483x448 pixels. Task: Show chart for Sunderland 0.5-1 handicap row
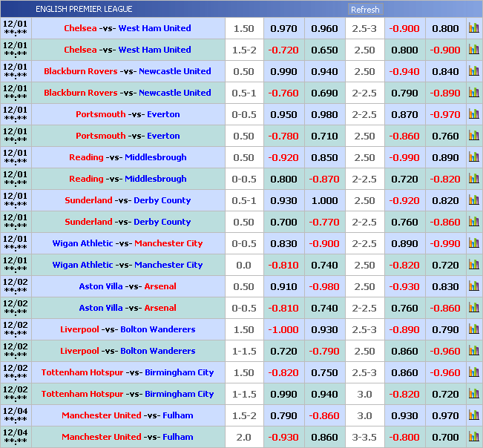tap(473, 201)
